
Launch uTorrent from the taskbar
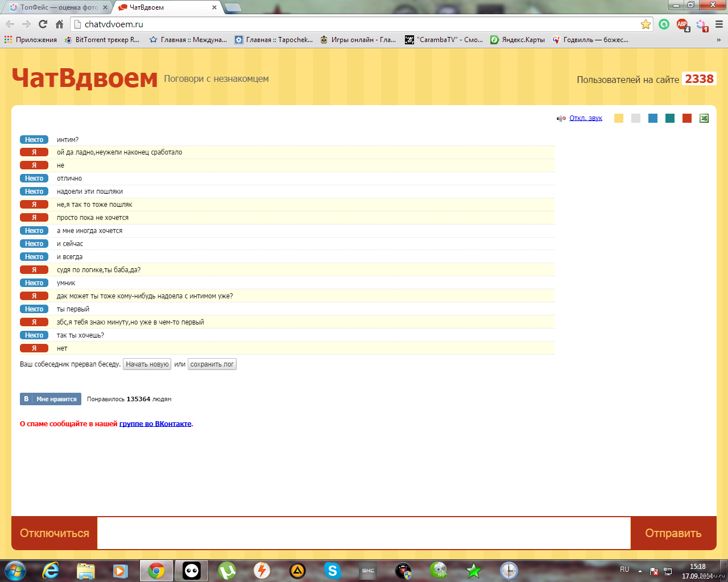point(227,570)
